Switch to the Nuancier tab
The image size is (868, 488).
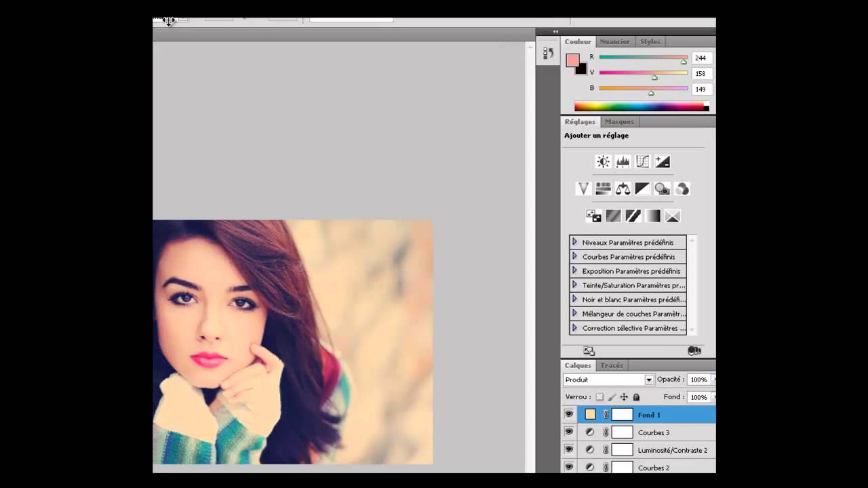(614, 41)
